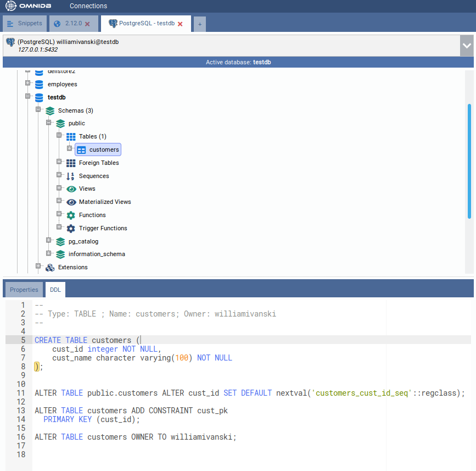Collapse the public schema node
The height and width of the screenshot is (471, 476).
[x=49, y=123]
